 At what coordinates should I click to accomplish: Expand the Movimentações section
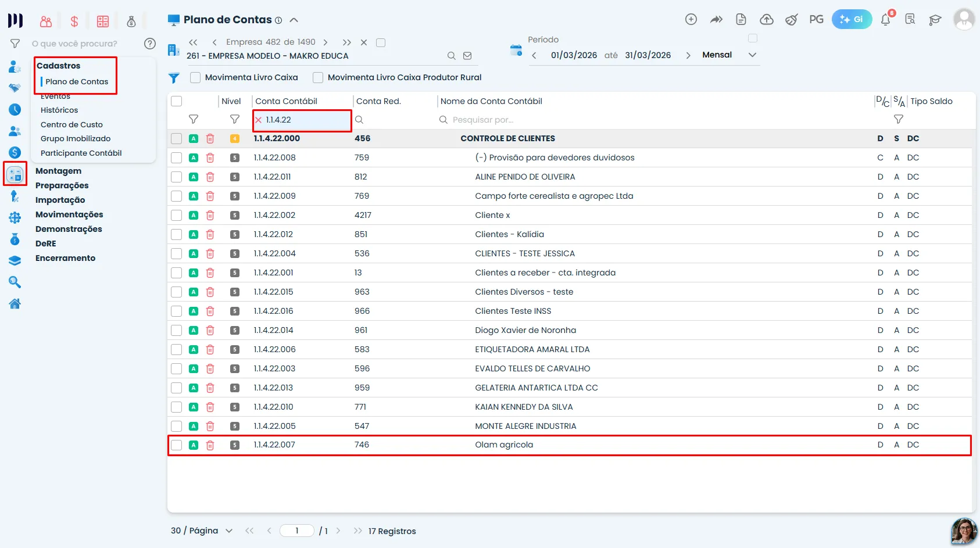69,214
